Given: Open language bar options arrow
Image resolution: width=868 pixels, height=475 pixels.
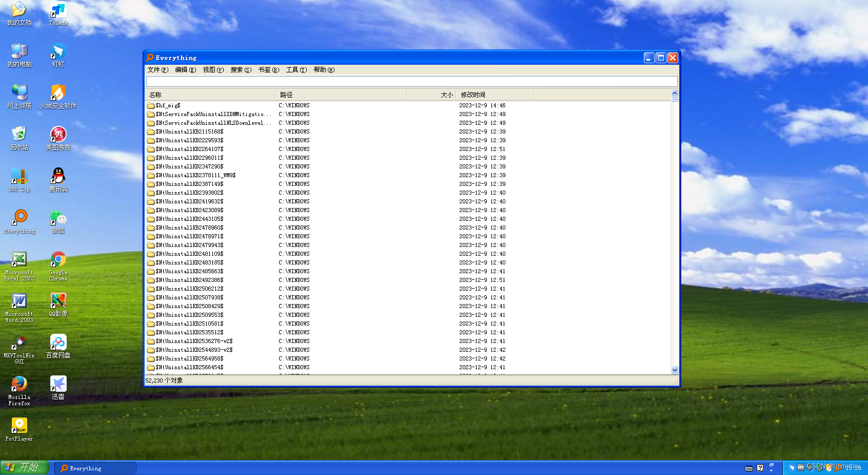Looking at the screenshot, I should [x=772, y=471].
